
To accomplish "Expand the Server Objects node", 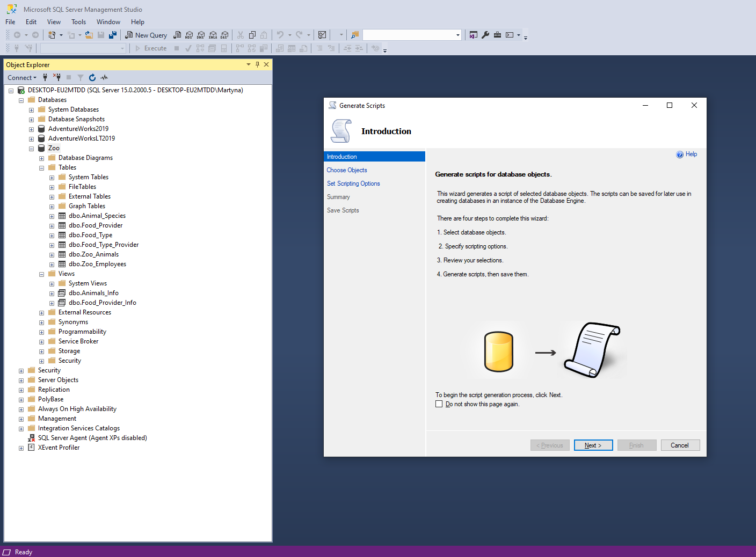I will point(21,380).
